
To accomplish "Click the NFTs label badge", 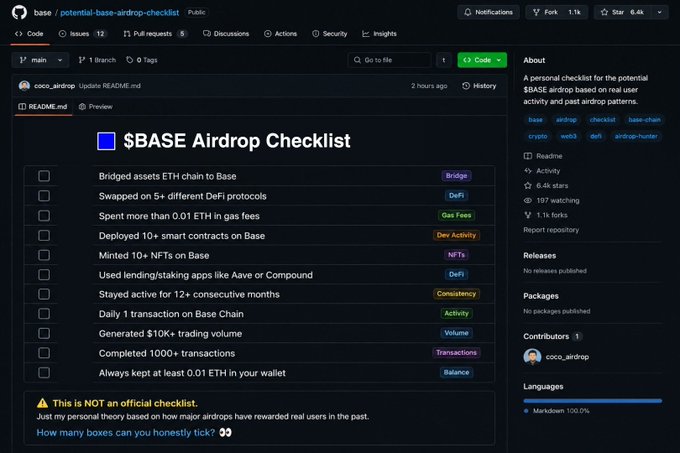I will pyautogui.click(x=456, y=254).
